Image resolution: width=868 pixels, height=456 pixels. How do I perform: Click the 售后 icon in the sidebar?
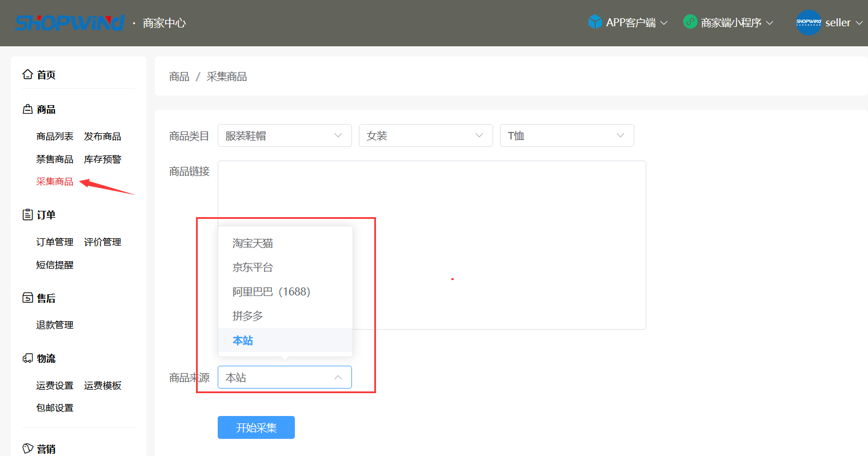tap(27, 298)
